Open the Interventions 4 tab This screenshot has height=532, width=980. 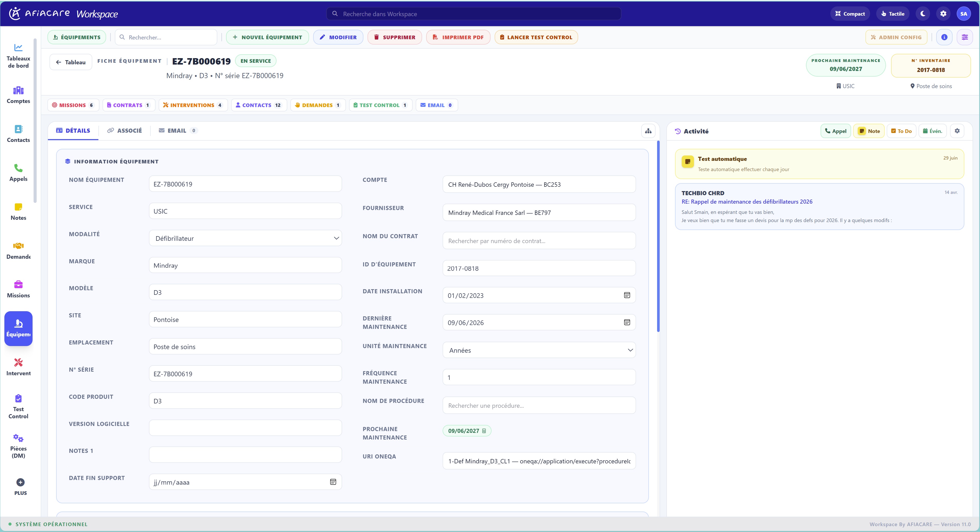tap(193, 105)
